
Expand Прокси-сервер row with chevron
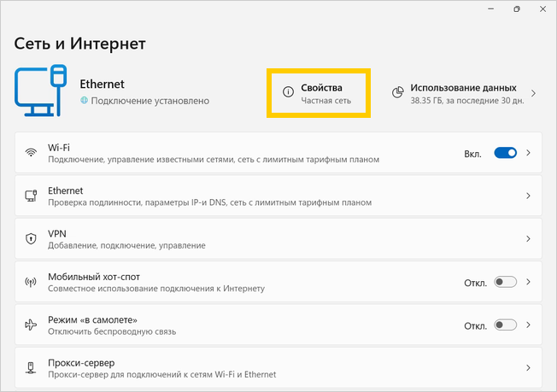[529, 368]
